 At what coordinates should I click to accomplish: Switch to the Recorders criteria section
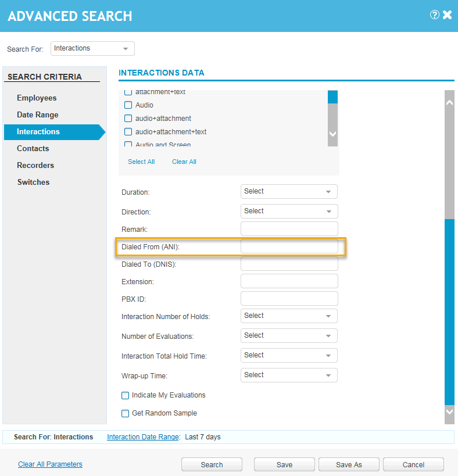35,166
